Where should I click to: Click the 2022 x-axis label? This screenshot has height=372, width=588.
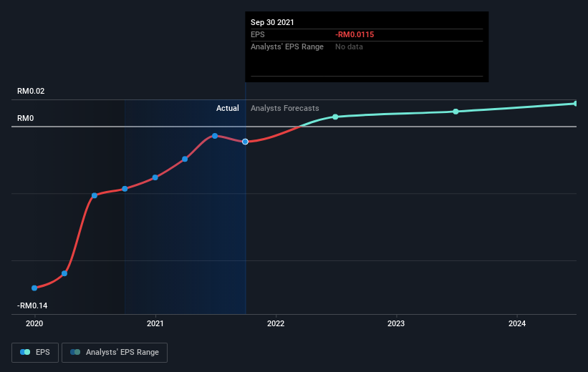tap(276, 324)
